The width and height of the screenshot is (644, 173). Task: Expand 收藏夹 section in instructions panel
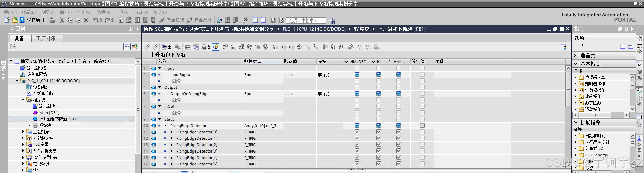point(575,56)
